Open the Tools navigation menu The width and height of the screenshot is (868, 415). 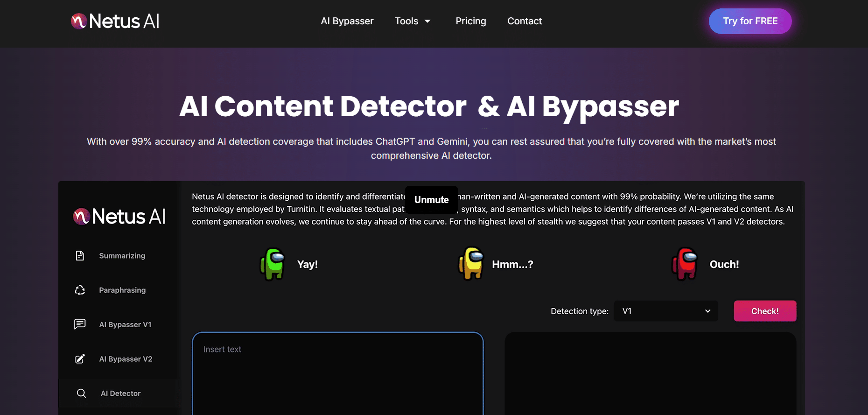click(x=413, y=21)
